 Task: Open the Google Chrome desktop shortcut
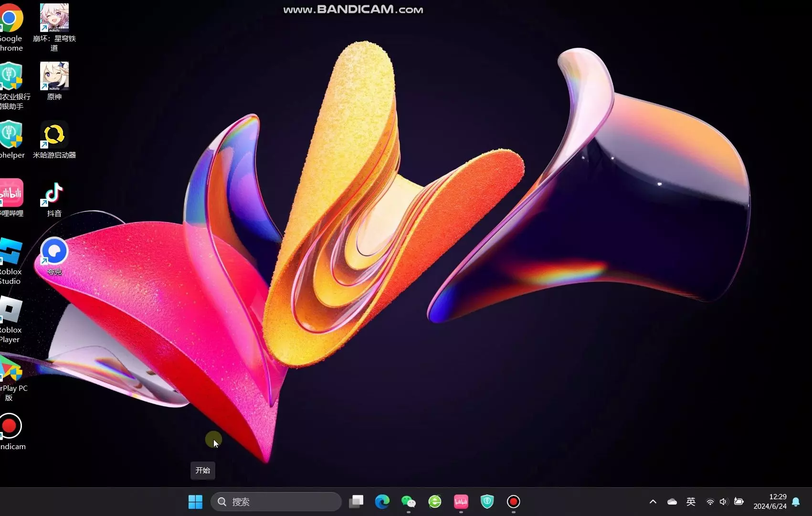[x=11, y=27]
